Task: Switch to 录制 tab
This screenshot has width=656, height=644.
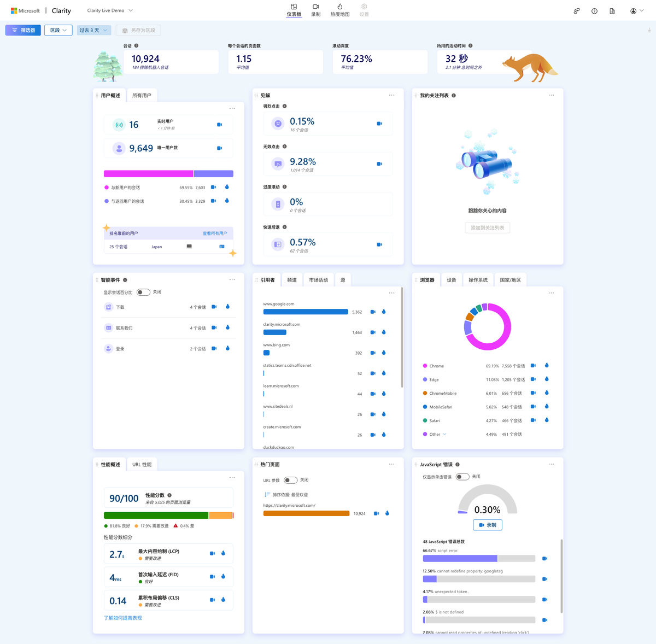Action: pyautogui.click(x=316, y=10)
